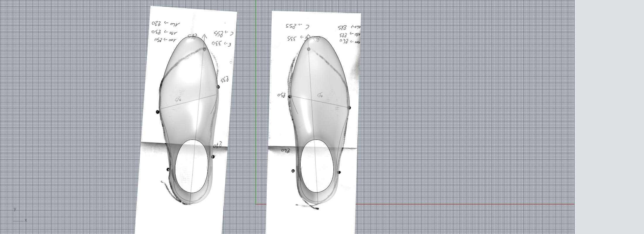
Task: Select the red X-axis line
Action: pos(468,204)
